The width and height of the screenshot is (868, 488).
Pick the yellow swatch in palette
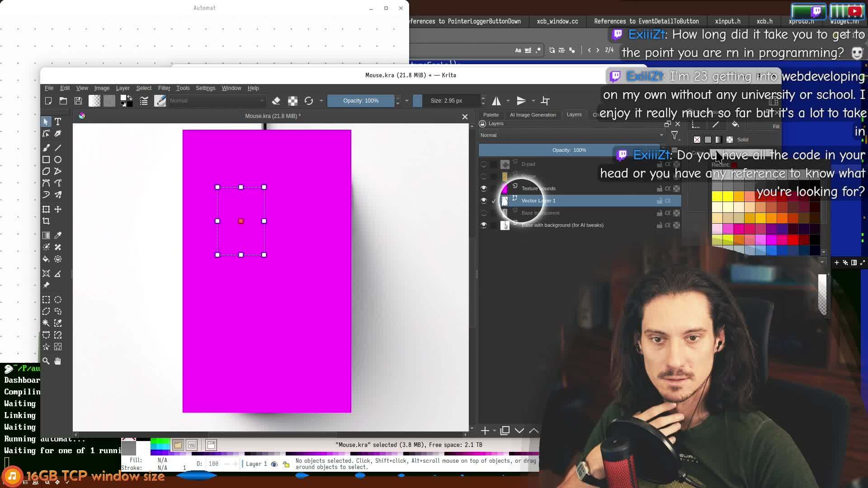coord(717,197)
